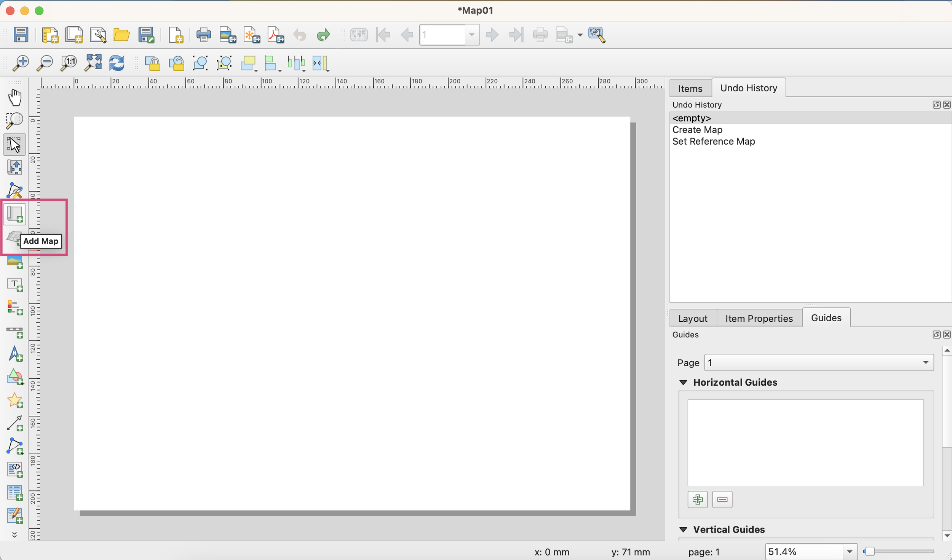Select the Add Legend tool
The image size is (952, 560).
[x=15, y=308]
